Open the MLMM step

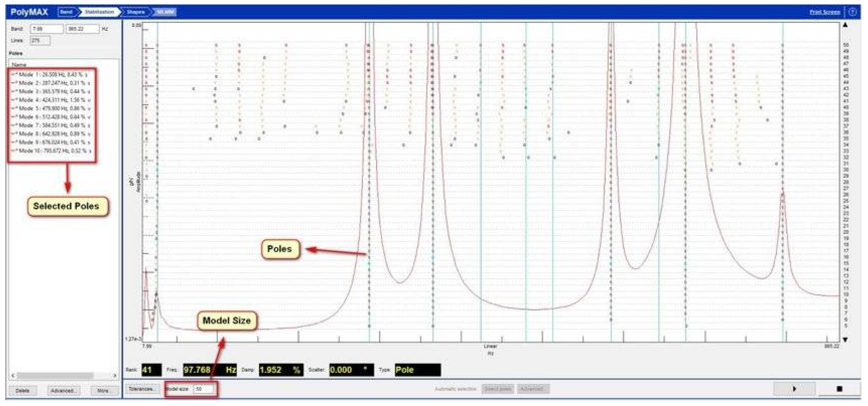click(165, 12)
